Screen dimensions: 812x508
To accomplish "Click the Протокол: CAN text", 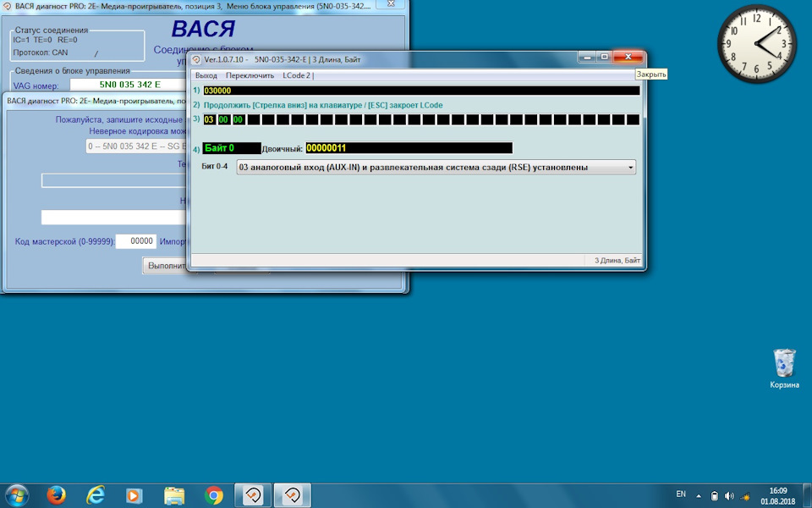I will (x=41, y=52).
